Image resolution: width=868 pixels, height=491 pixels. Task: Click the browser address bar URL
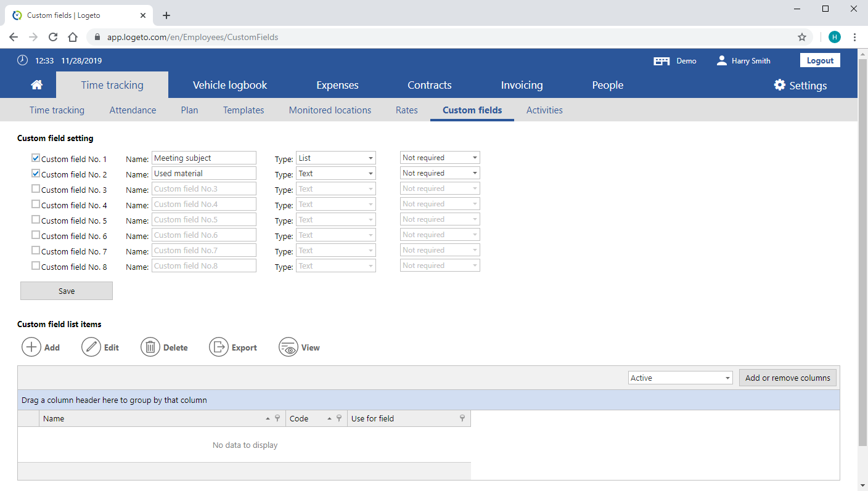click(x=193, y=37)
